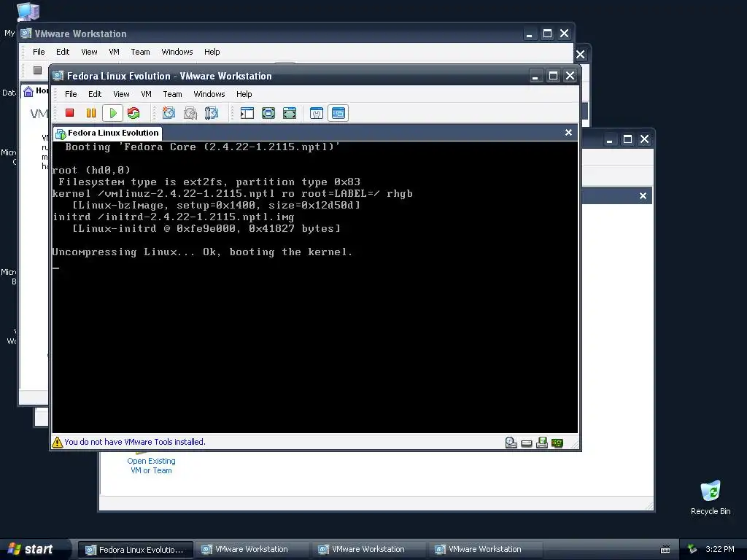
Task: Open the Snapshot Manager wrench-clock icon
Action: click(x=211, y=113)
